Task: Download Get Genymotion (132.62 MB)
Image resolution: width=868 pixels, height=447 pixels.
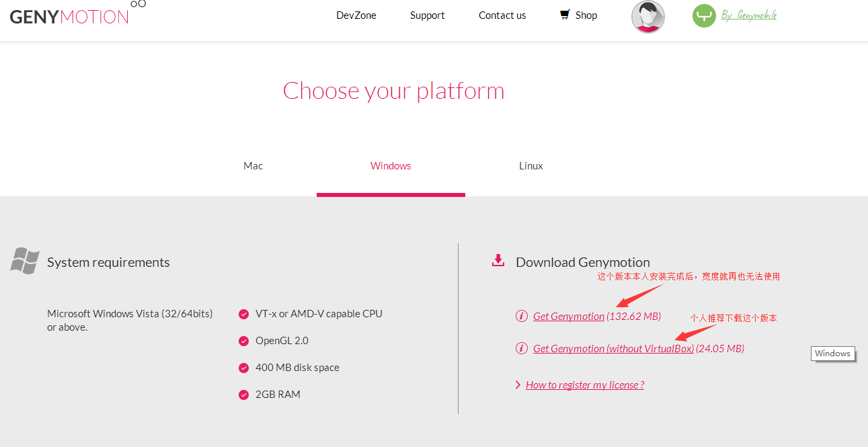Action: pyautogui.click(x=569, y=317)
